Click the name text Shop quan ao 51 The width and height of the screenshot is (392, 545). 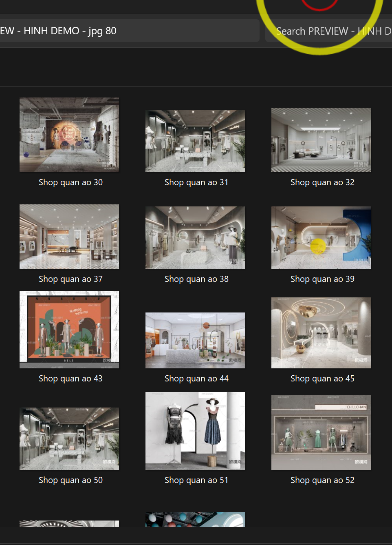point(196,480)
